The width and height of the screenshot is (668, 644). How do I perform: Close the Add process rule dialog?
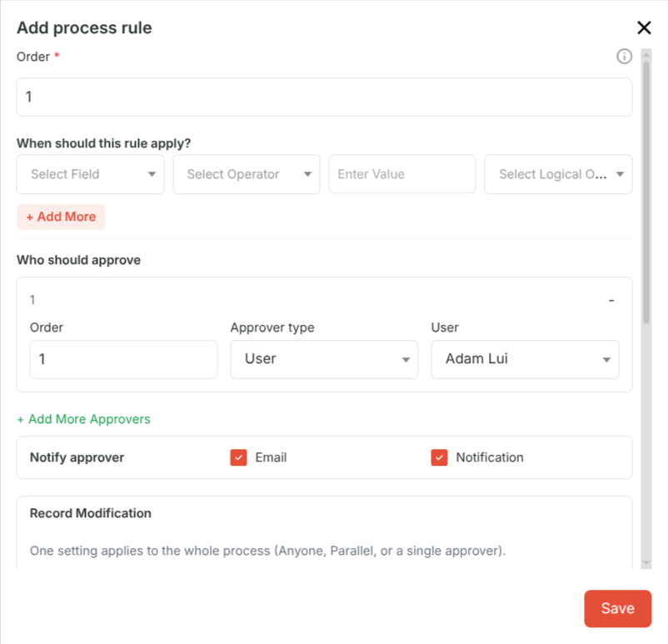[644, 27]
